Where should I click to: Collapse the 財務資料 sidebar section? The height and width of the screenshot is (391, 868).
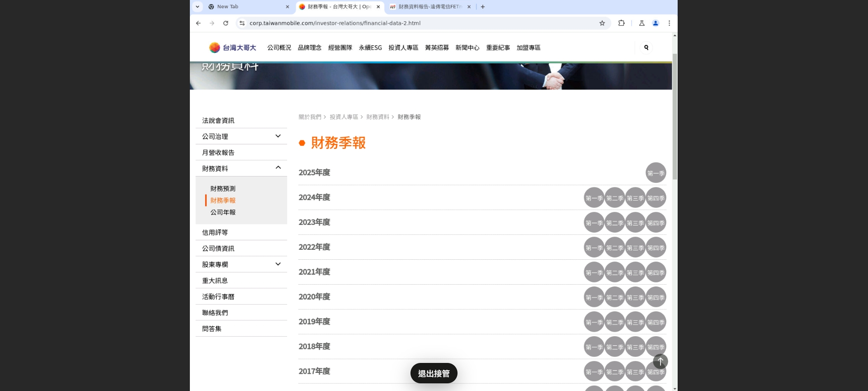(278, 168)
